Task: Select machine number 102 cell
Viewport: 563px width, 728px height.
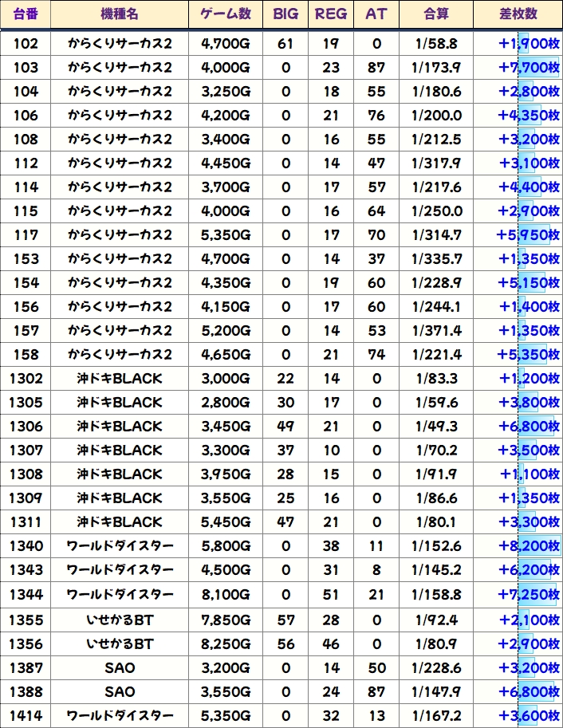Action: point(25,44)
